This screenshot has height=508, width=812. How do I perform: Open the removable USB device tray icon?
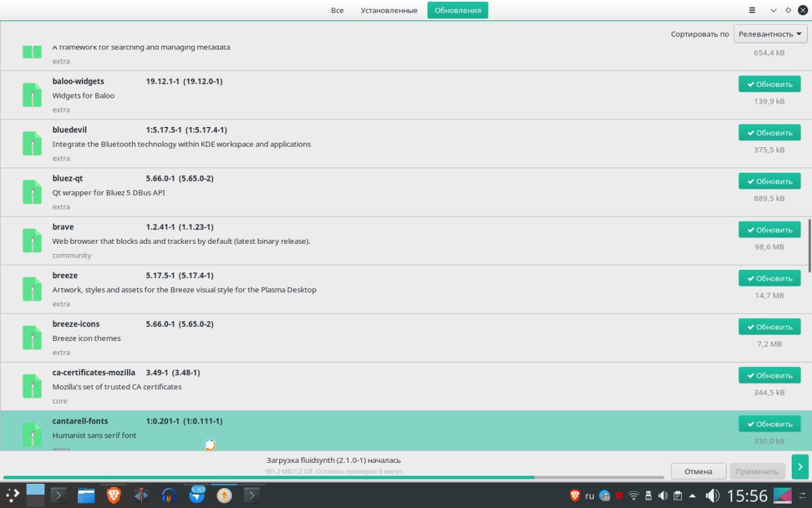(x=648, y=495)
